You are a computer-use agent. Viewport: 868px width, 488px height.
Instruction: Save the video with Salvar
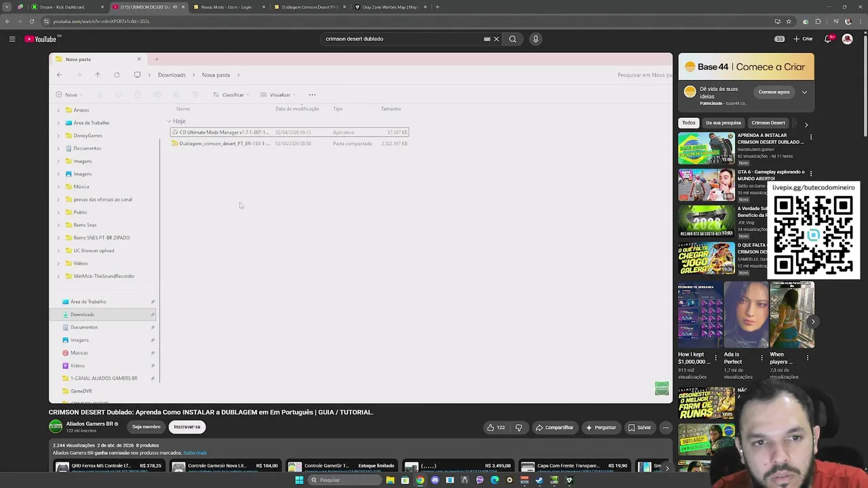(639, 428)
